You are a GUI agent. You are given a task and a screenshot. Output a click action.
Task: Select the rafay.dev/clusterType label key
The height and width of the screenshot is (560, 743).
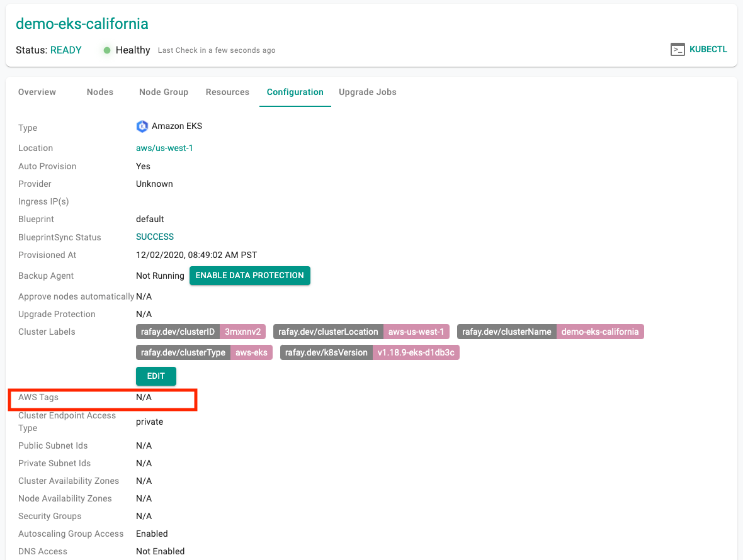point(183,352)
